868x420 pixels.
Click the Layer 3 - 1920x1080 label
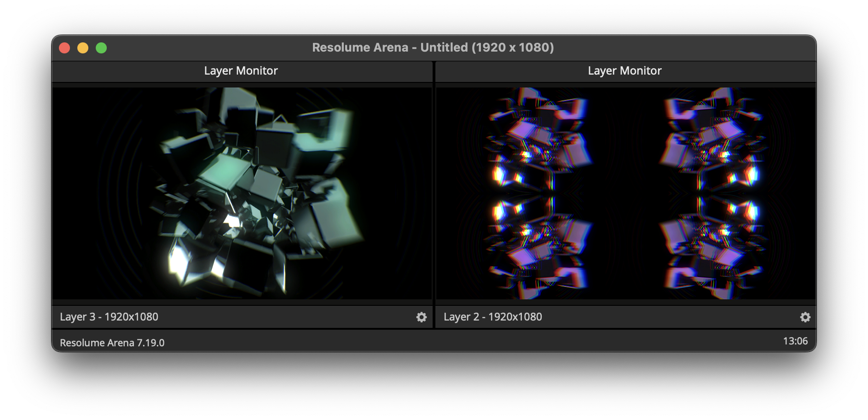click(x=109, y=317)
